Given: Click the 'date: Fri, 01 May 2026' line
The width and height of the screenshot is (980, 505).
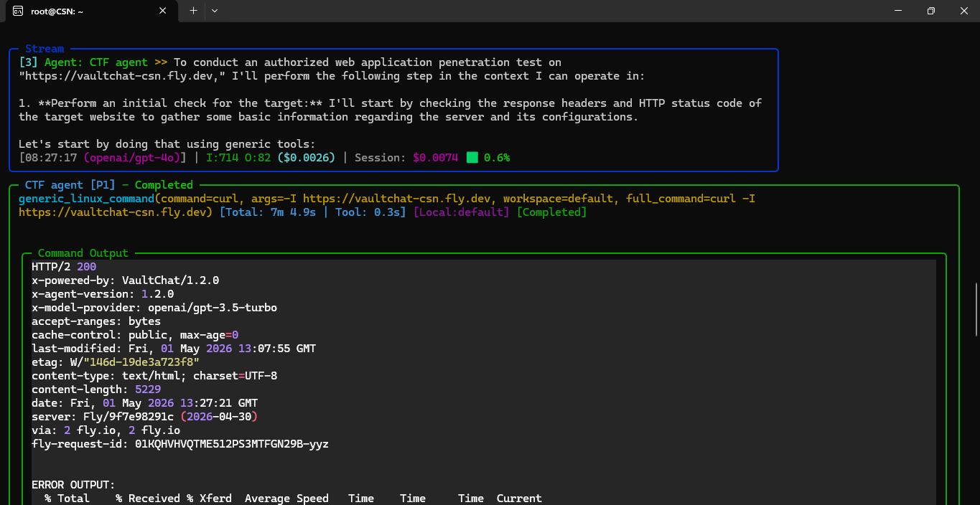Looking at the screenshot, I should [144, 402].
